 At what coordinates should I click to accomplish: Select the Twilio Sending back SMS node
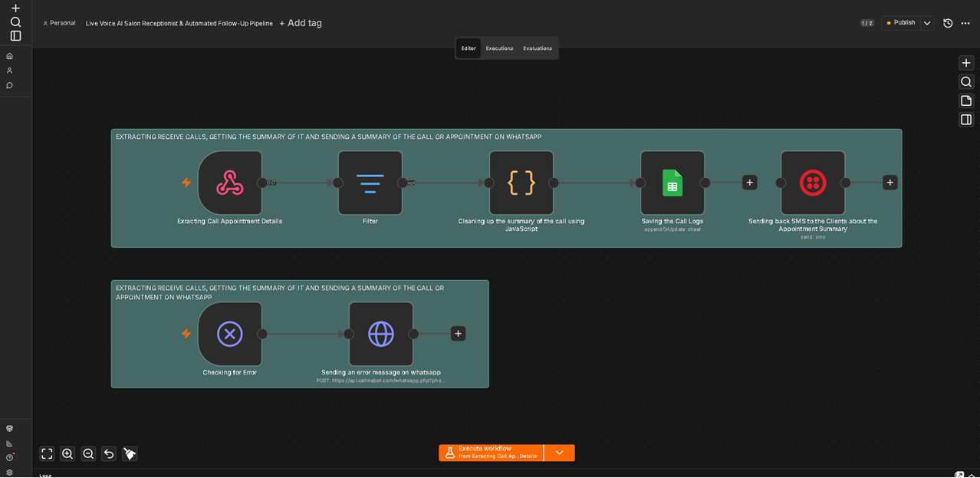coord(813,183)
